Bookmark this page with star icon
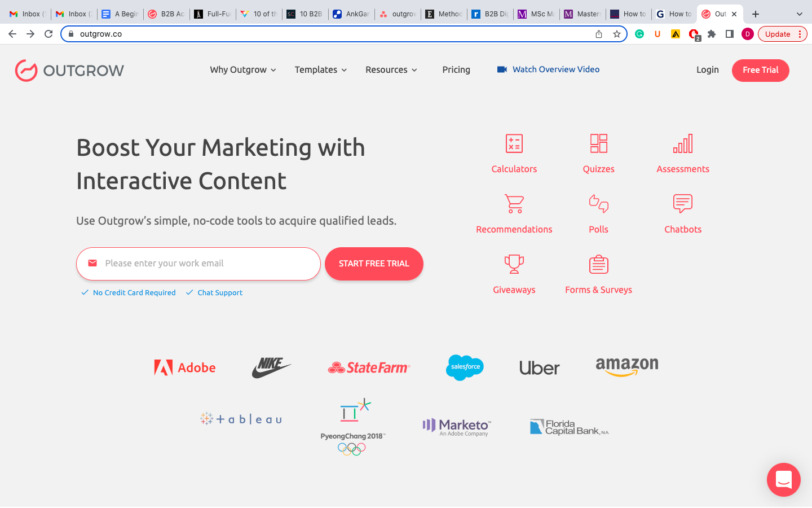 click(617, 34)
